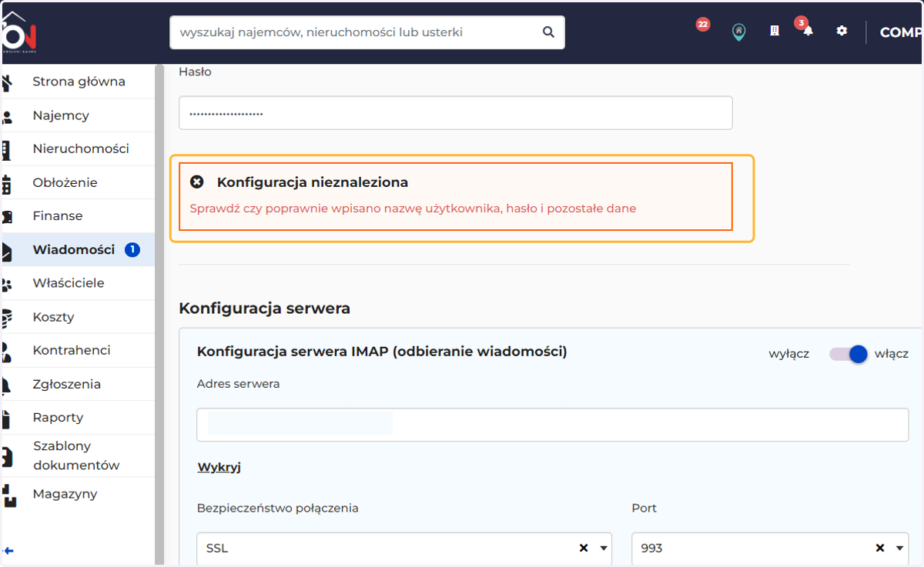The height and width of the screenshot is (567, 924).
Task: Click the Wykryj link
Action: click(219, 467)
